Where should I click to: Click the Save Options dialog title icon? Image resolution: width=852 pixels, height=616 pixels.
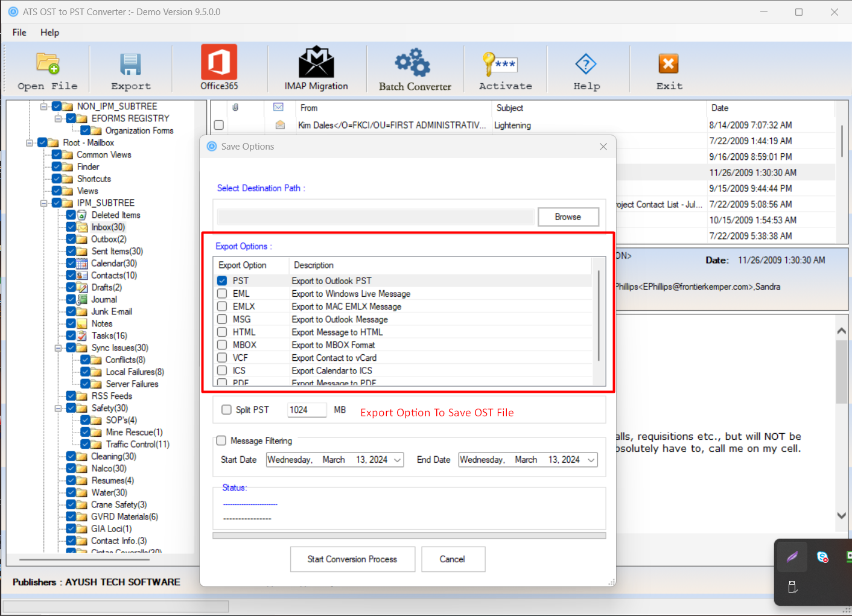tap(212, 146)
